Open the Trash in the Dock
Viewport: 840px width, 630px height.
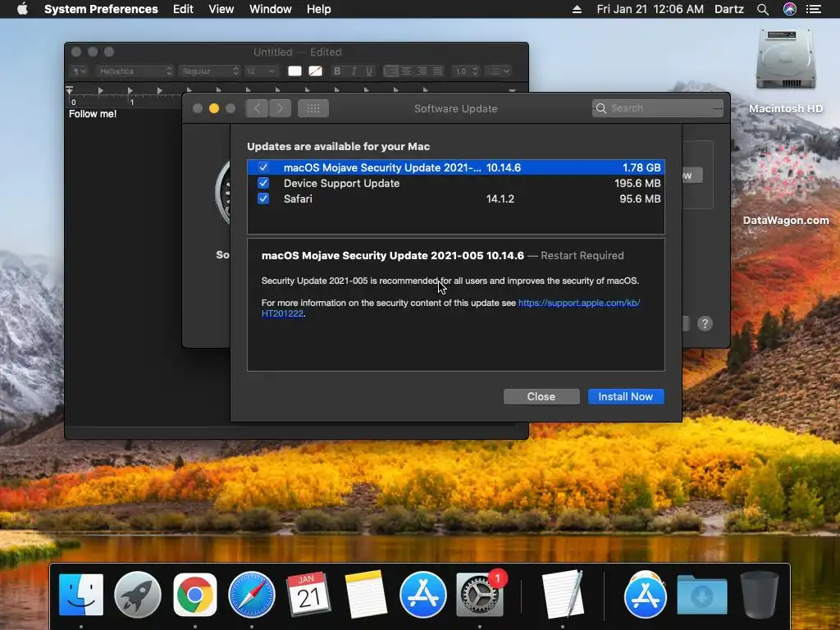[x=759, y=595]
